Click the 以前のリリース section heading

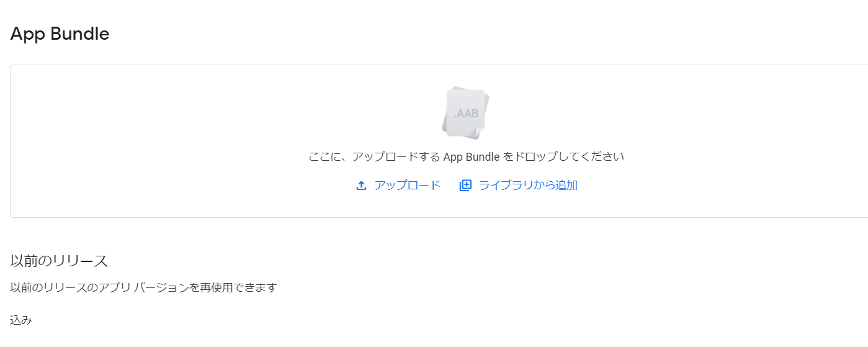point(60,261)
